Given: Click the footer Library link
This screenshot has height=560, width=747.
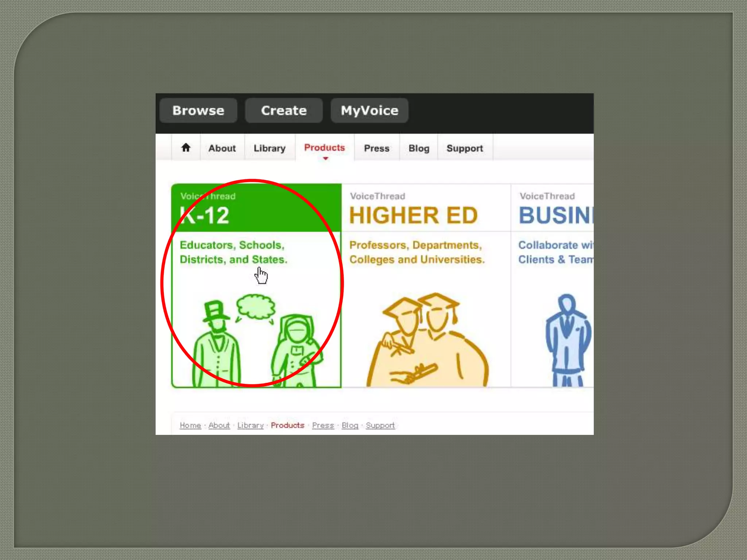Looking at the screenshot, I should pos(250,425).
